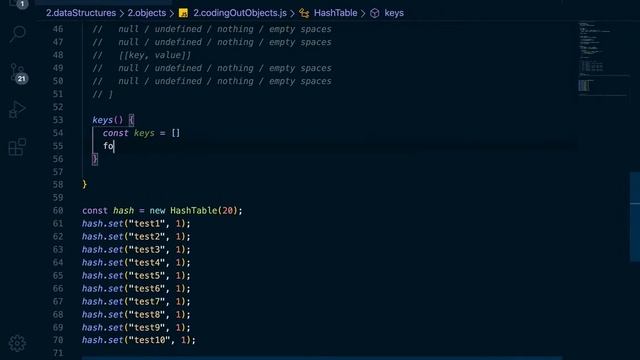Click hash.set("test5", 1) line
This screenshot has width=640, height=360.
coord(136,276)
